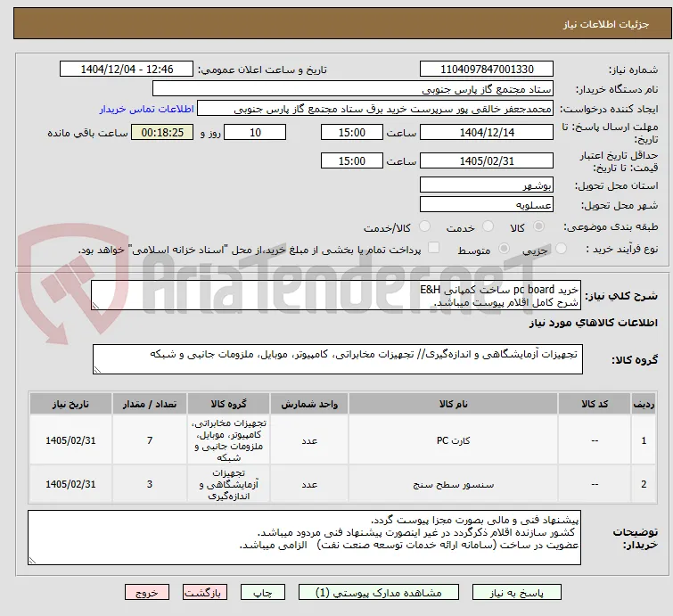This screenshot has height=616, width=673.
Task: Click the price validity date 1405/02/31 field
Action: 487,160
